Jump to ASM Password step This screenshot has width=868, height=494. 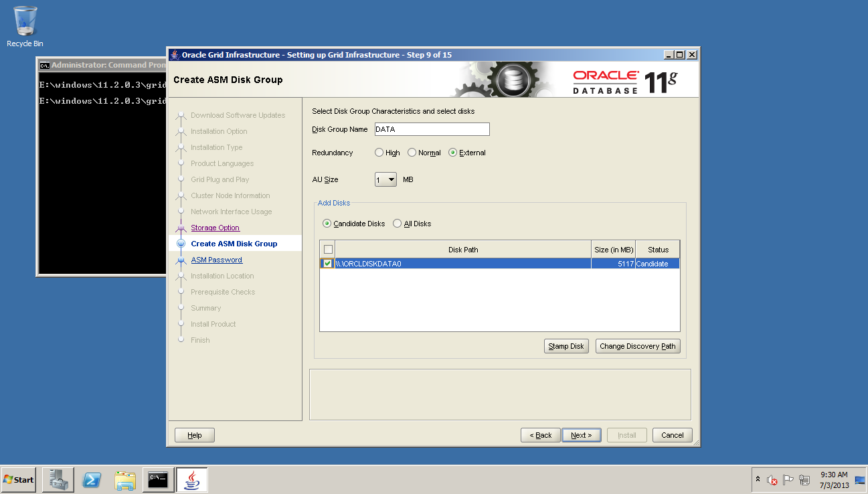click(216, 260)
